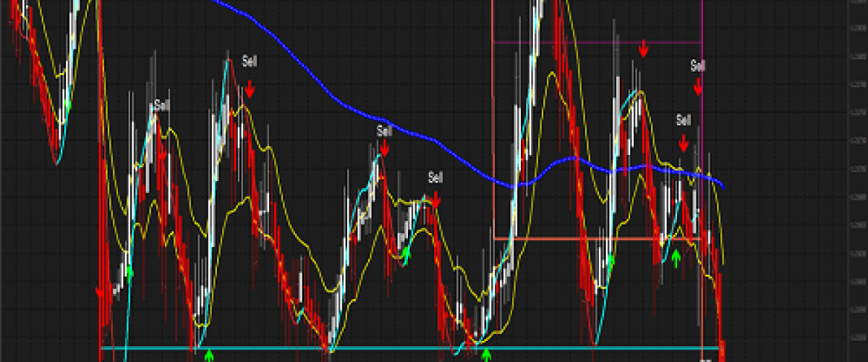Click the unlabeled red arrow below the magenta line
The image size is (868, 362).
(x=644, y=49)
